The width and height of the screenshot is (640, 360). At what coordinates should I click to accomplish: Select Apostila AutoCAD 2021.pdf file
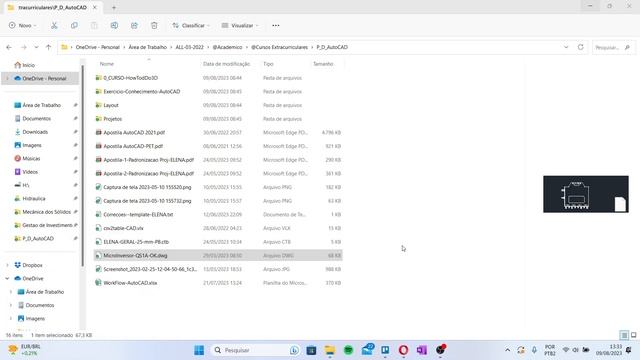(x=134, y=133)
